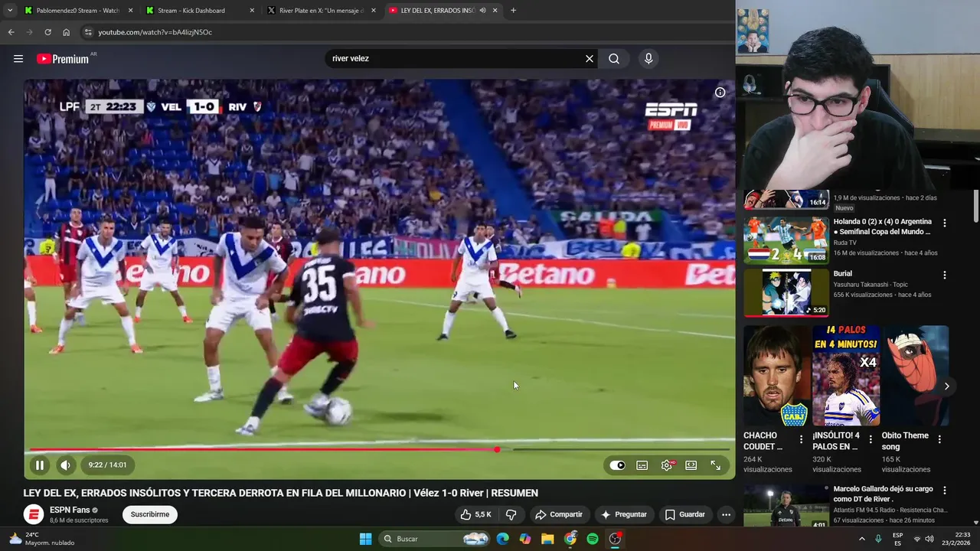Open OBS Studio from the taskbar
The height and width of the screenshot is (551, 980).
pos(615,539)
